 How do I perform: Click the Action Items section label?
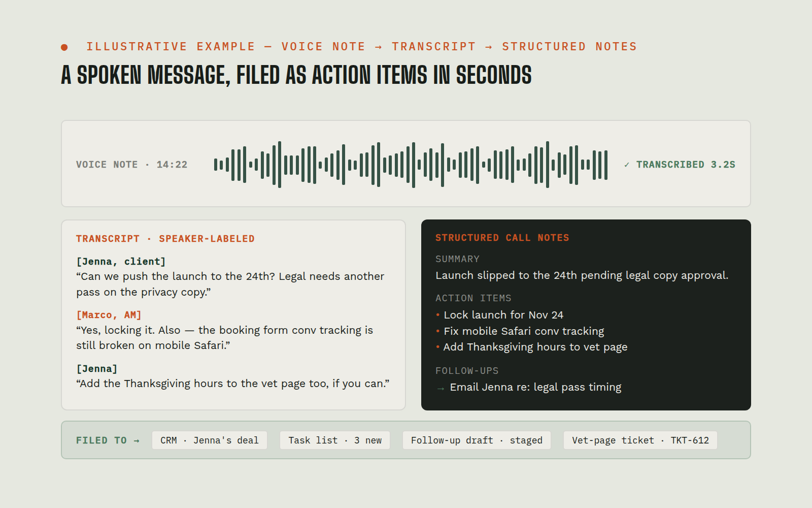tap(473, 298)
